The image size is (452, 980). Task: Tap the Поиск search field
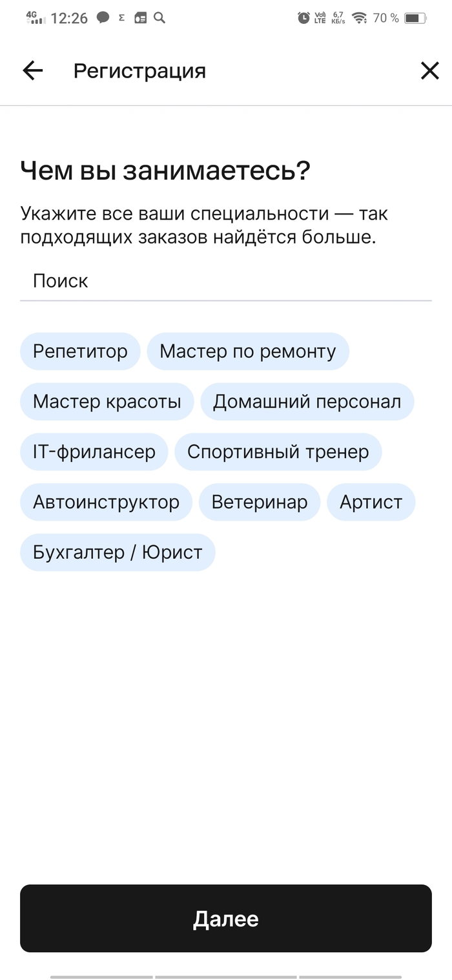coord(225,282)
